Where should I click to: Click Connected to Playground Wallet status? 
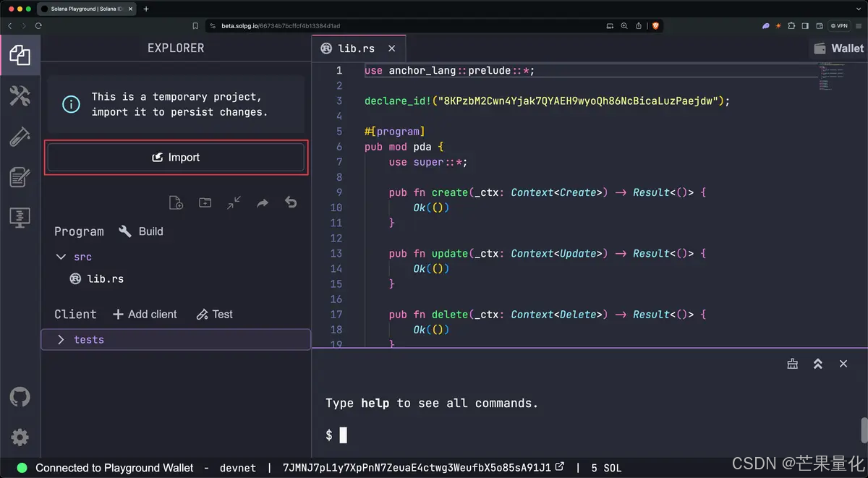[x=114, y=468]
